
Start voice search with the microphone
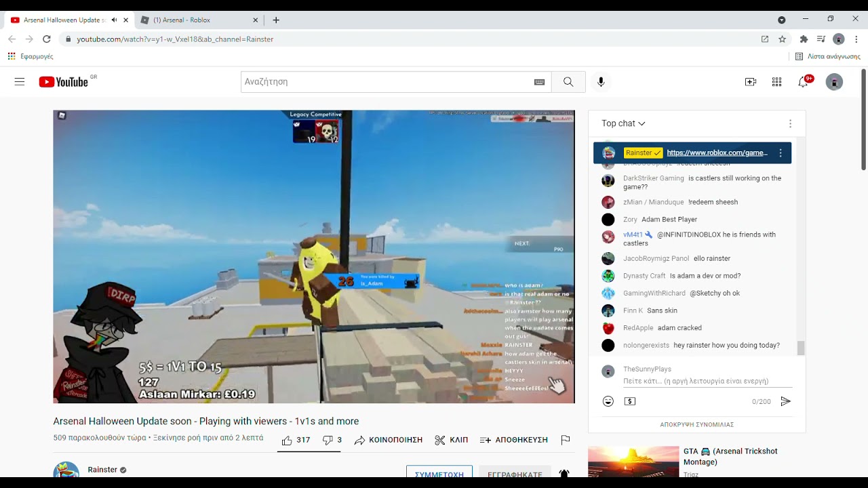pyautogui.click(x=601, y=82)
